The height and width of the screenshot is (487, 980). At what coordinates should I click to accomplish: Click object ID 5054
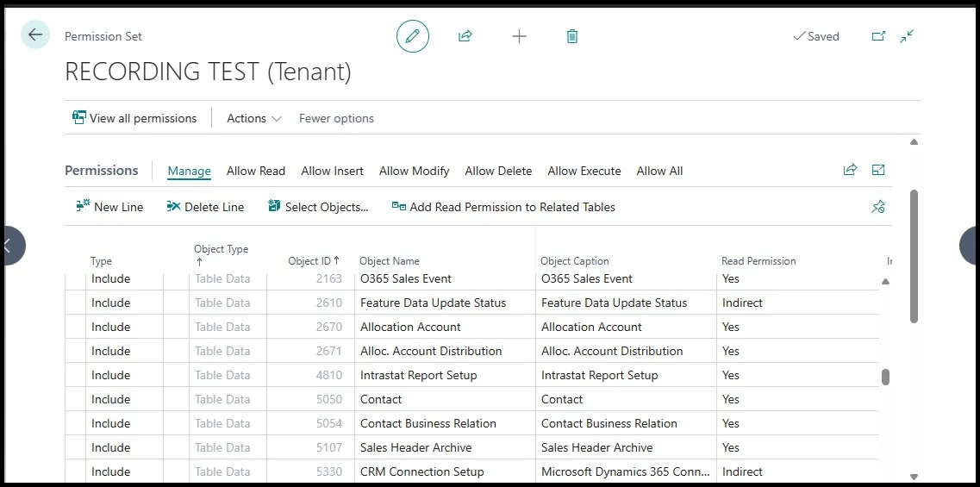tap(328, 423)
